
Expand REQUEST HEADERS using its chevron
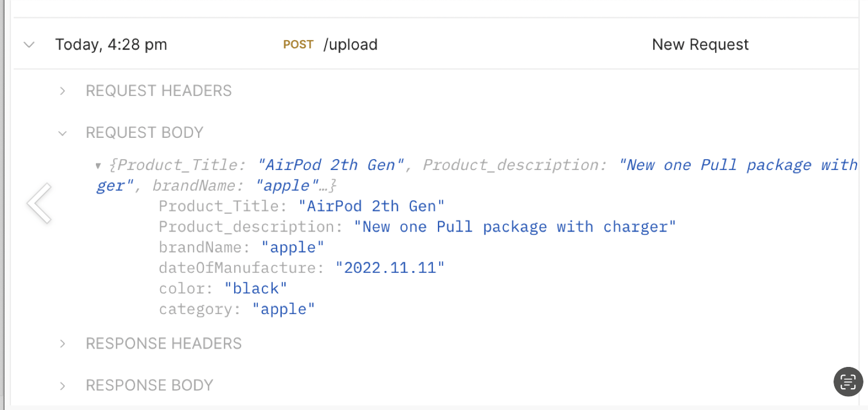pyautogui.click(x=63, y=91)
